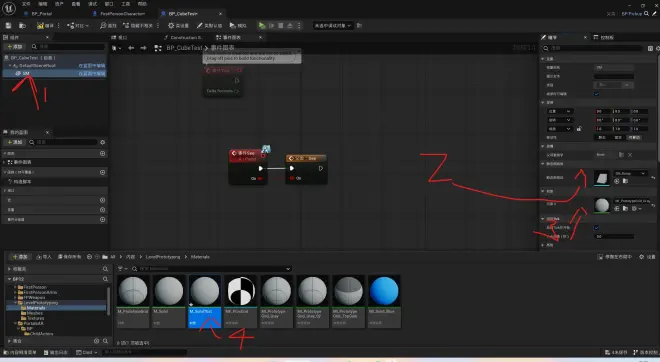Click the green Play button

click(262, 26)
